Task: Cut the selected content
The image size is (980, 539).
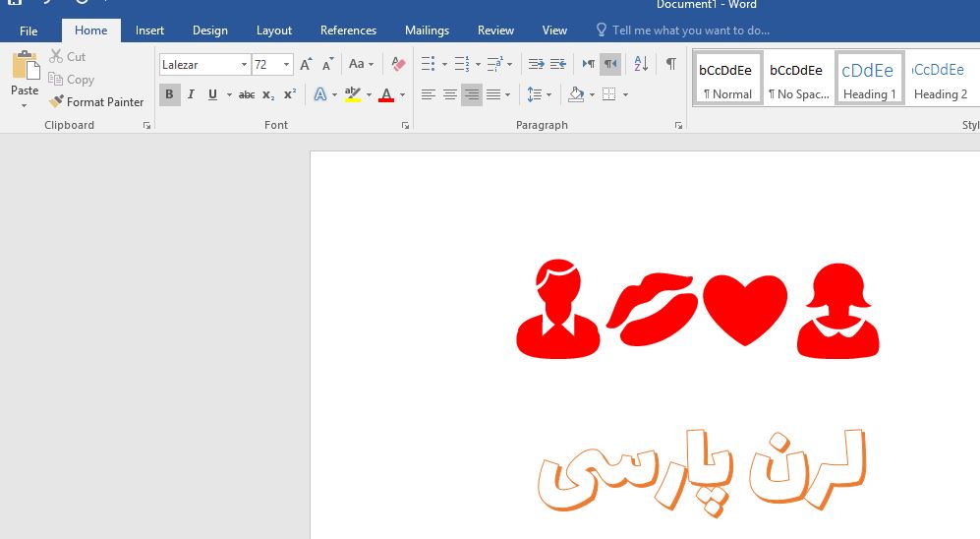Action: pyautogui.click(x=68, y=56)
